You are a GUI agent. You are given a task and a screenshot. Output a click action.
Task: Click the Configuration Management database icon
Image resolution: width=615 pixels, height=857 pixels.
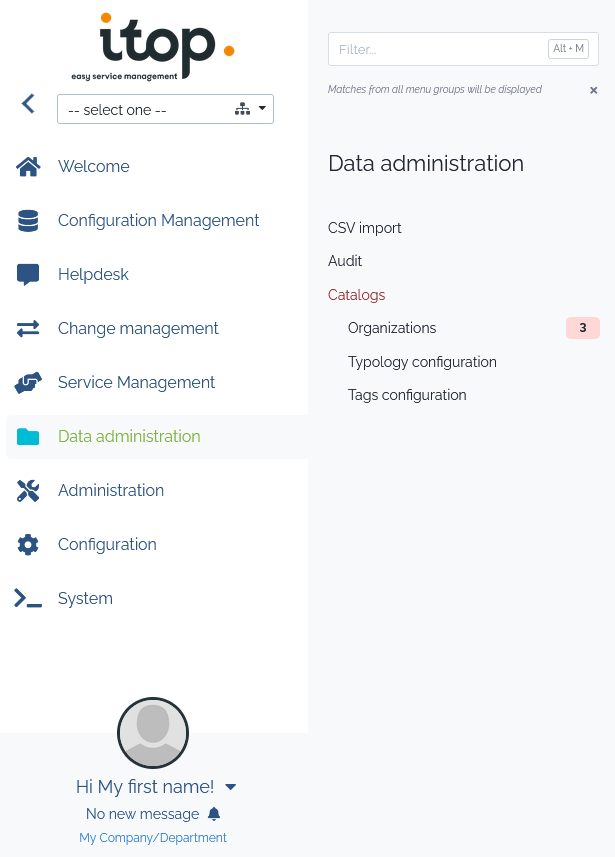pos(28,221)
